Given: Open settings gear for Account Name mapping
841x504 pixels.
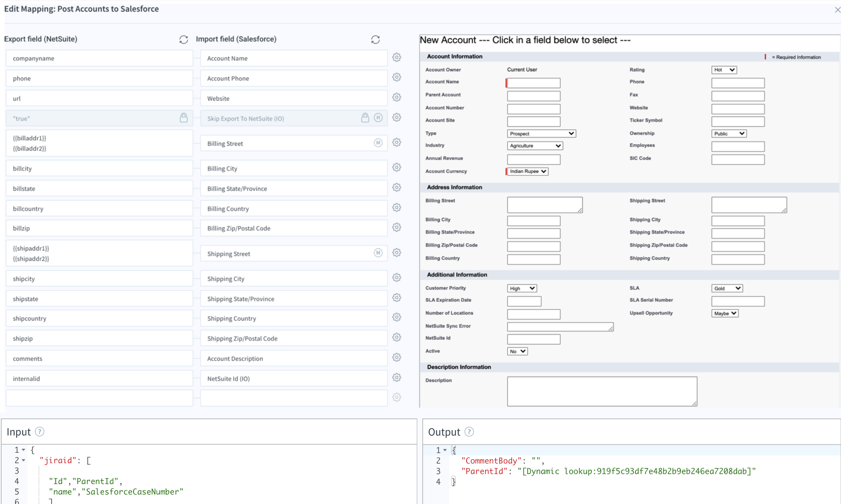Looking at the screenshot, I should pyautogui.click(x=396, y=57).
